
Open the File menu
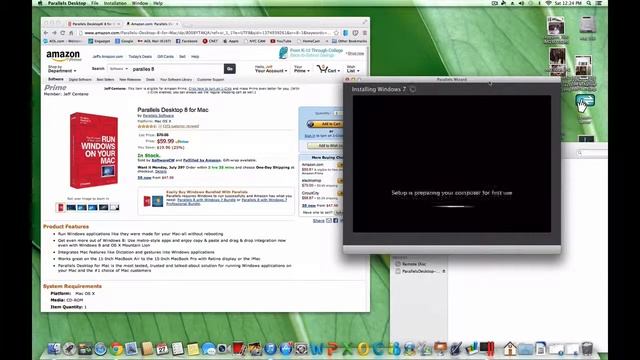click(x=95, y=3)
